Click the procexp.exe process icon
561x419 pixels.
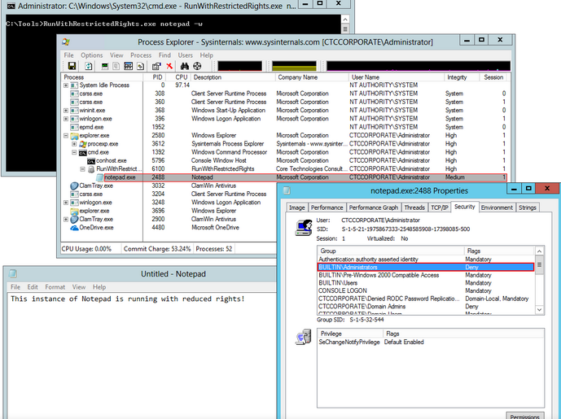(x=83, y=144)
